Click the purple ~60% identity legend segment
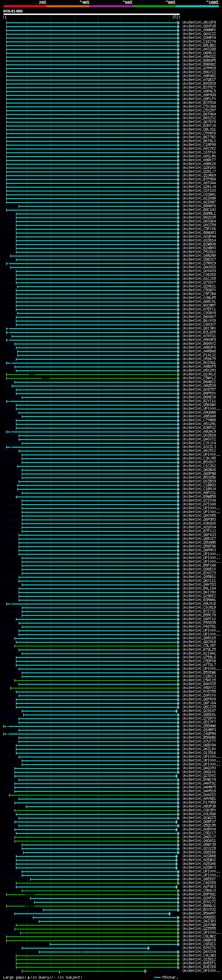This screenshot has height=980, width=222. pos(111,6)
